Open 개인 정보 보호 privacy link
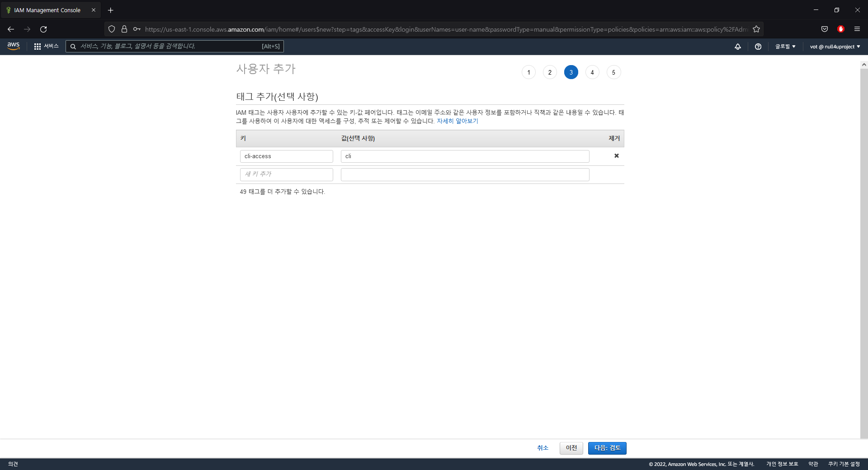Image resolution: width=868 pixels, height=470 pixels. click(x=782, y=464)
